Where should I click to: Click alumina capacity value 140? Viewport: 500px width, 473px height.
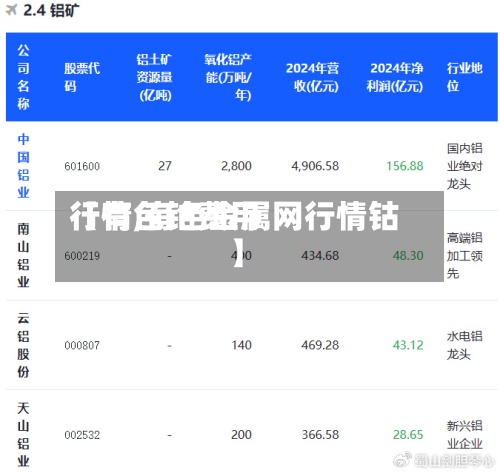coord(241,345)
